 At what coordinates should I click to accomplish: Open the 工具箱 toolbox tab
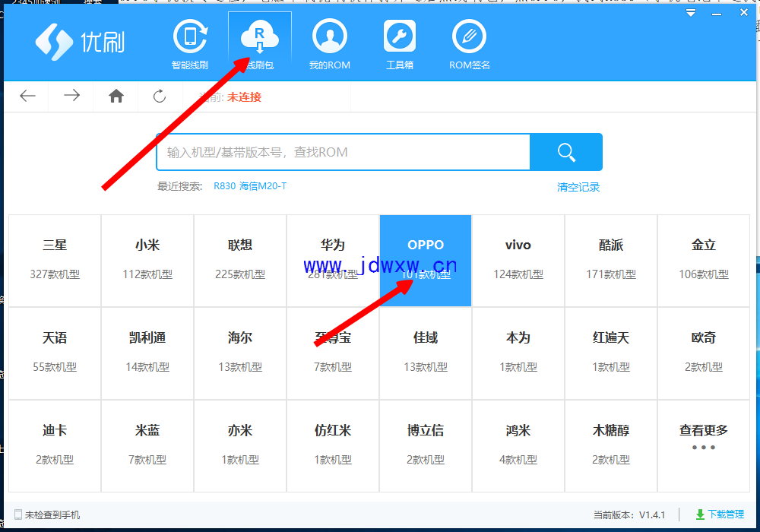click(x=400, y=45)
